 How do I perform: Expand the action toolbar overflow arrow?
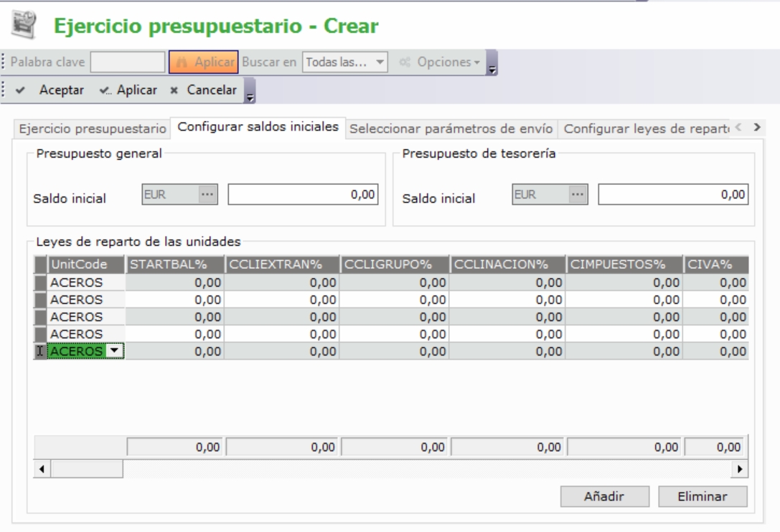click(x=250, y=94)
